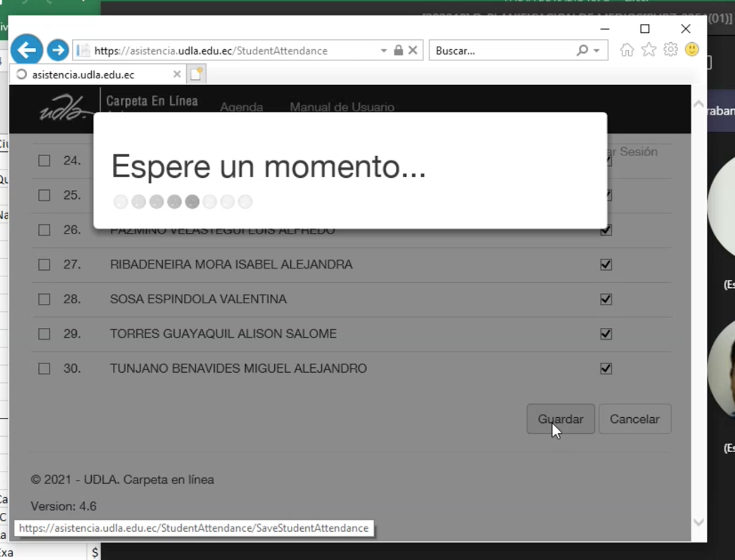Open Favorites with the star icon

tap(648, 50)
